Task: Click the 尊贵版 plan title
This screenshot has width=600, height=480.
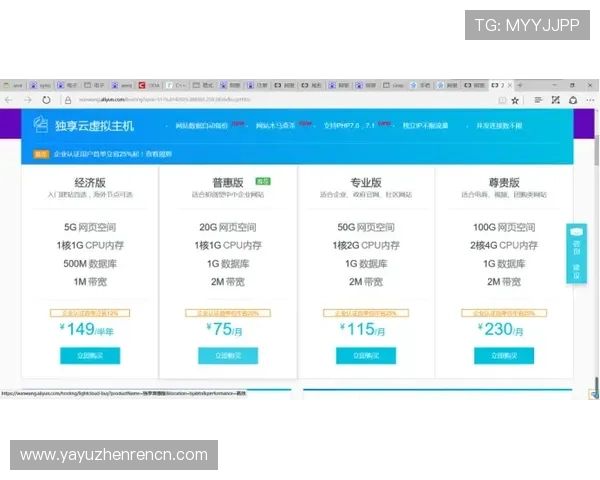Action: (x=504, y=182)
